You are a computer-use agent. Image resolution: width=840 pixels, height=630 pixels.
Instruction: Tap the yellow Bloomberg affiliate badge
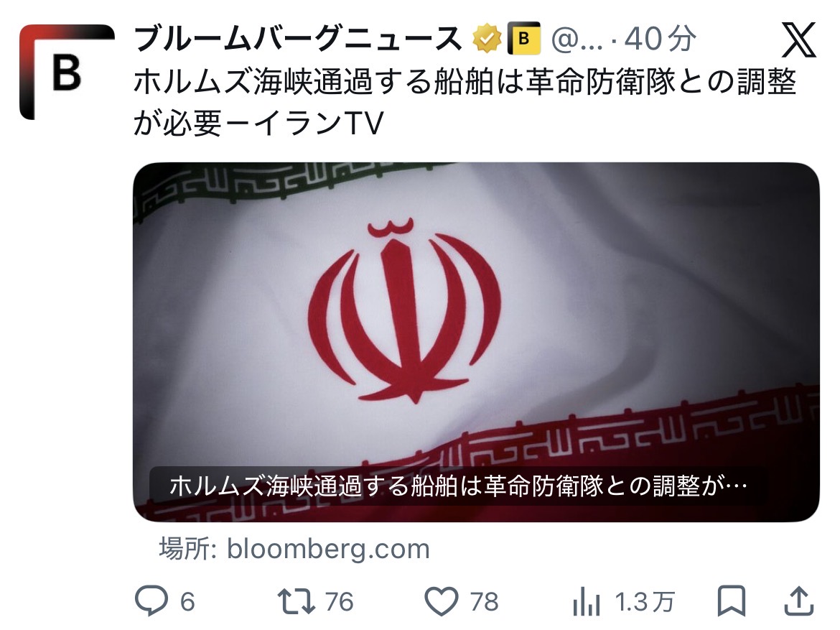[523, 39]
